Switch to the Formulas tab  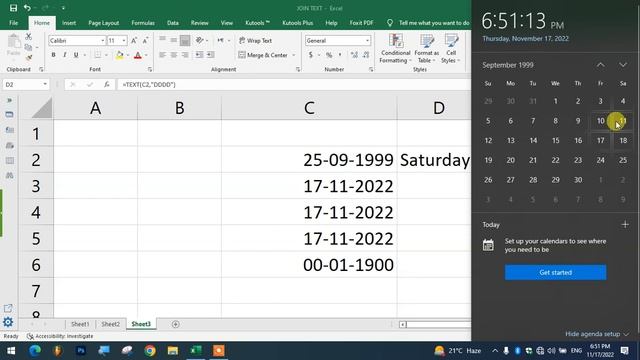tap(143, 23)
